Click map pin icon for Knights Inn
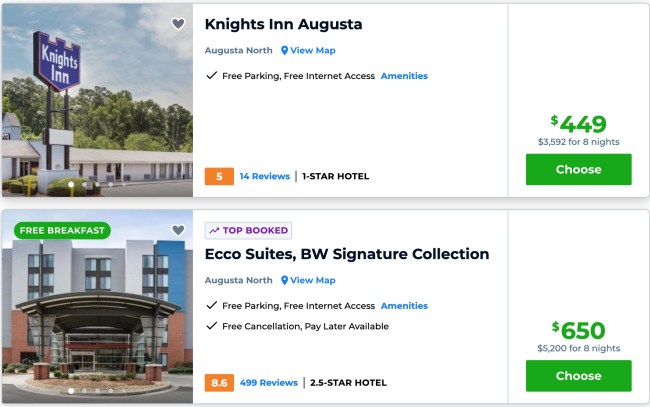The height and width of the screenshot is (407, 650). click(284, 50)
